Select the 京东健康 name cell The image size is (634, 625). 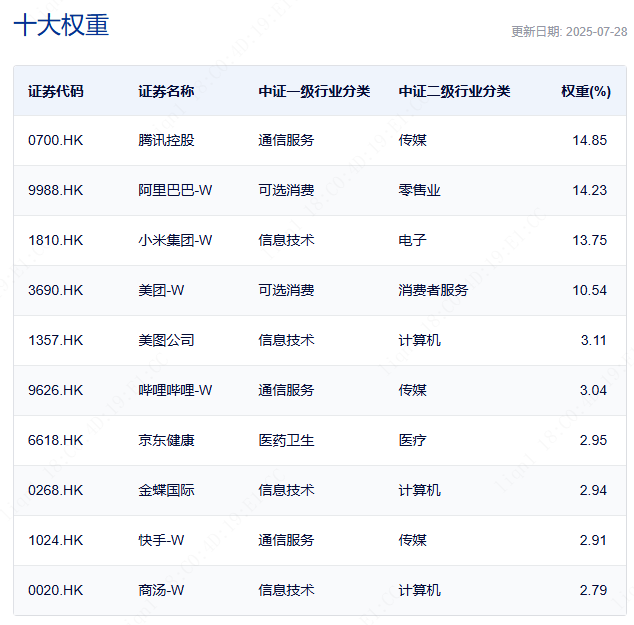[166, 440]
